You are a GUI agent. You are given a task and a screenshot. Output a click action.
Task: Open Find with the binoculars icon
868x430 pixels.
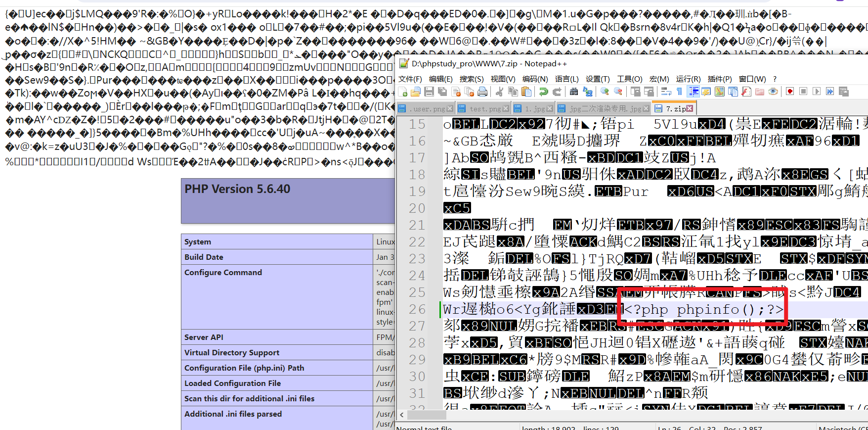click(x=574, y=92)
